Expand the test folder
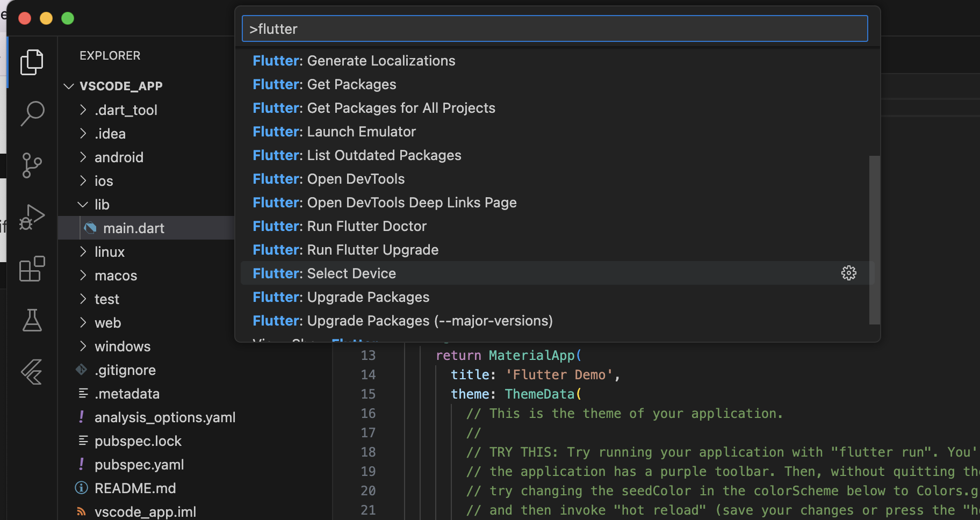 tap(83, 299)
